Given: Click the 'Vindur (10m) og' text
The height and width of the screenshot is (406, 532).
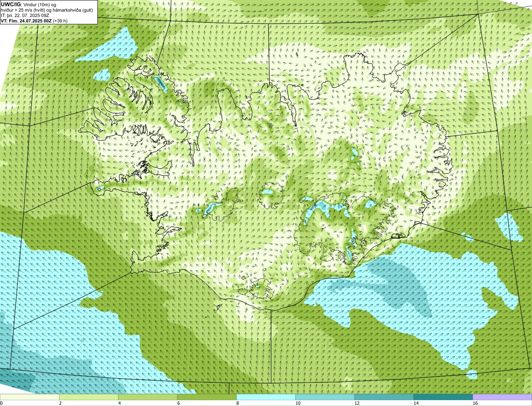Looking at the screenshot, I should 39,5.
